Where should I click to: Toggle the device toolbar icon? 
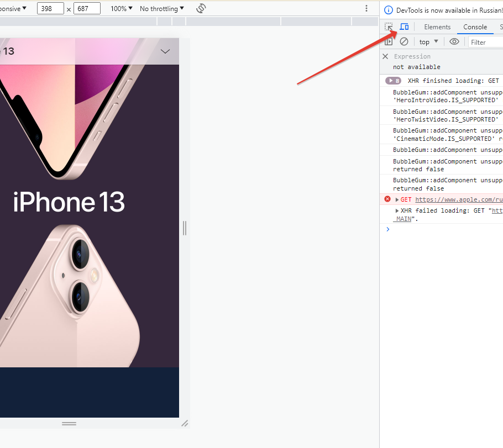pyautogui.click(x=404, y=27)
